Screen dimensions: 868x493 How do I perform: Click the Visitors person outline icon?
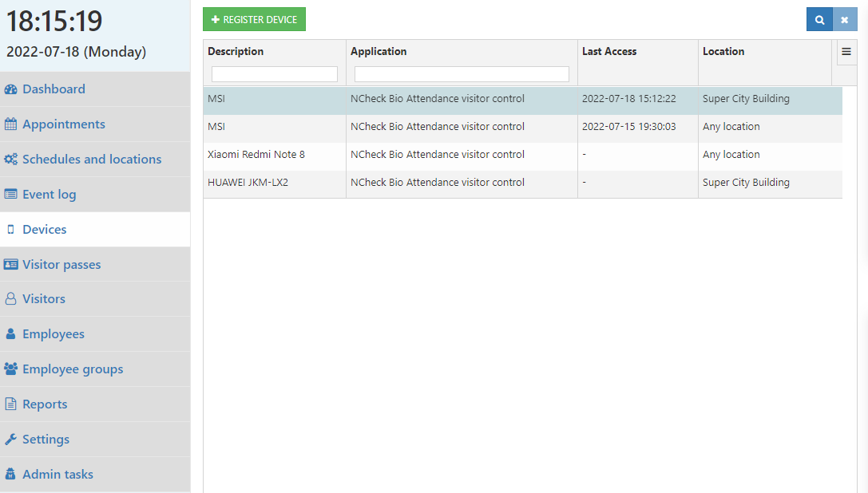(10, 299)
